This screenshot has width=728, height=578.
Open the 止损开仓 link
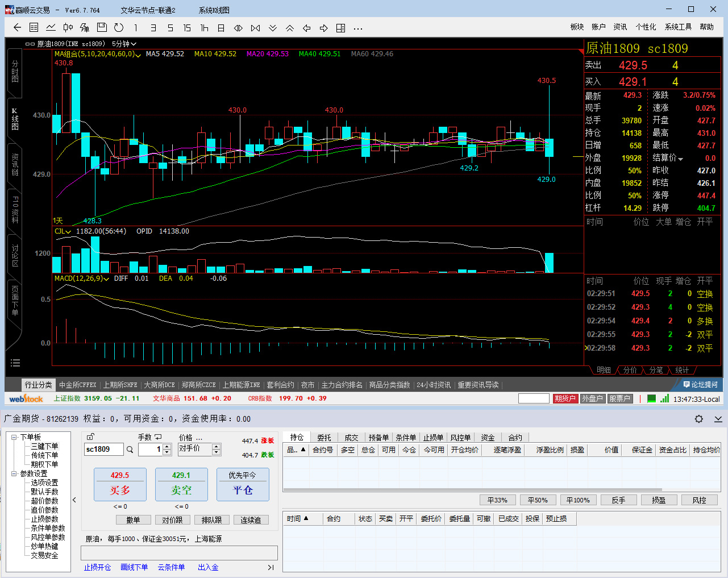click(97, 567)
